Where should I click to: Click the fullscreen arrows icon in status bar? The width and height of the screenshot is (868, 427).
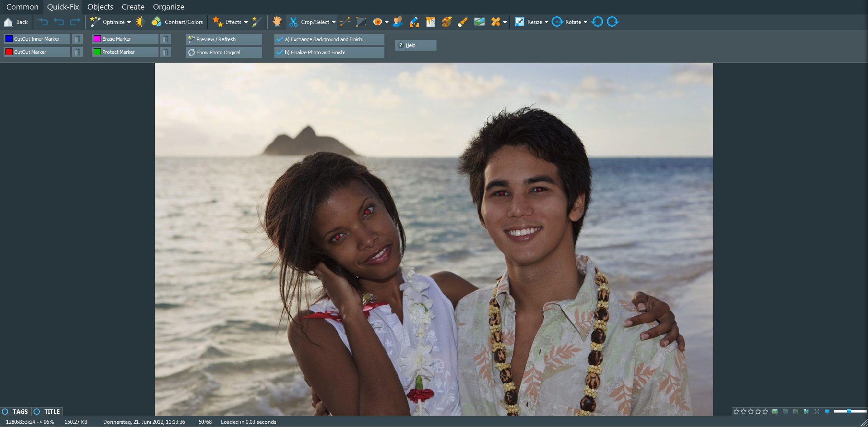click(x=817, y=412)
